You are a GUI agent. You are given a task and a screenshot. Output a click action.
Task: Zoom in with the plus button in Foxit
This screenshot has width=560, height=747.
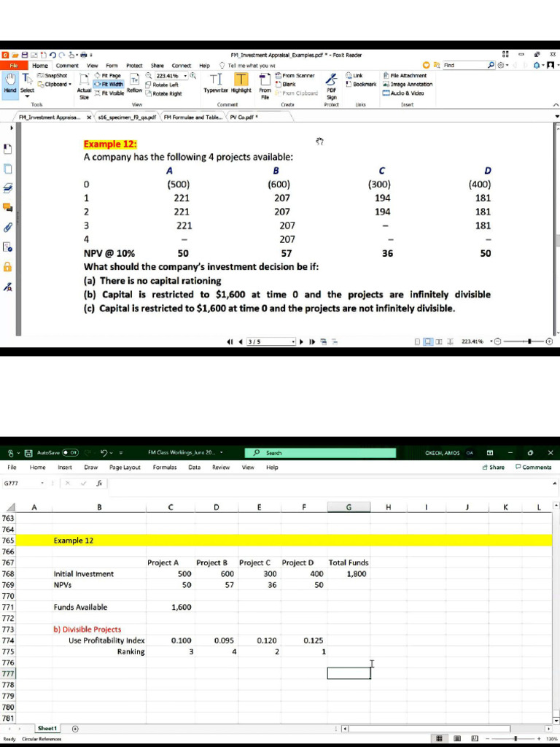(550, 341)
